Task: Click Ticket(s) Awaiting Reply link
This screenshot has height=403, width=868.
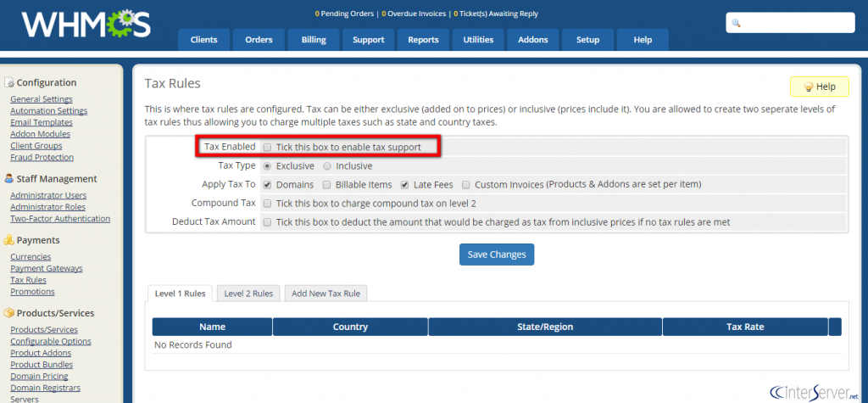Action: [495, 14]
